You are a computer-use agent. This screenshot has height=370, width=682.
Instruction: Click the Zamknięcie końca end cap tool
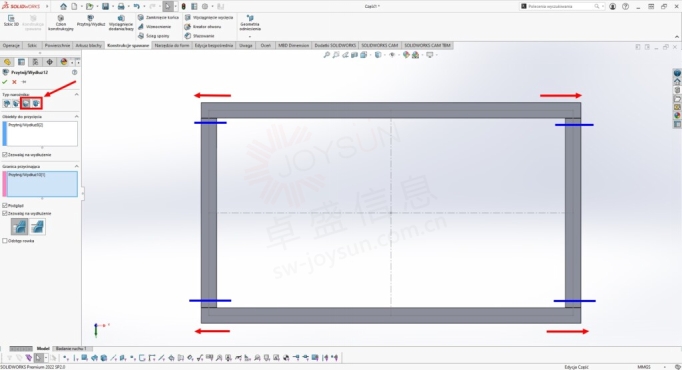click(158, 17)
